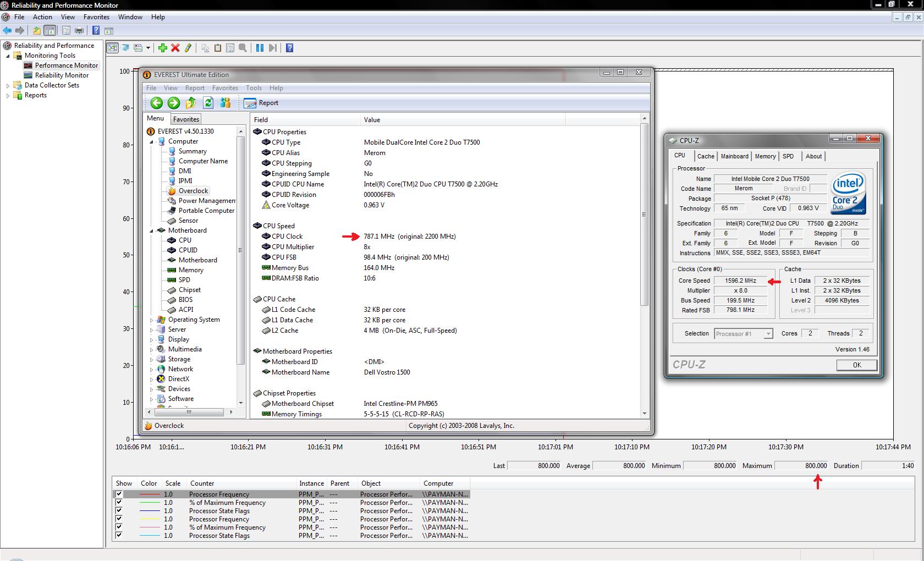
Task: Click the users icon in the EVEREST toolbar
Action: click(225, 103)
